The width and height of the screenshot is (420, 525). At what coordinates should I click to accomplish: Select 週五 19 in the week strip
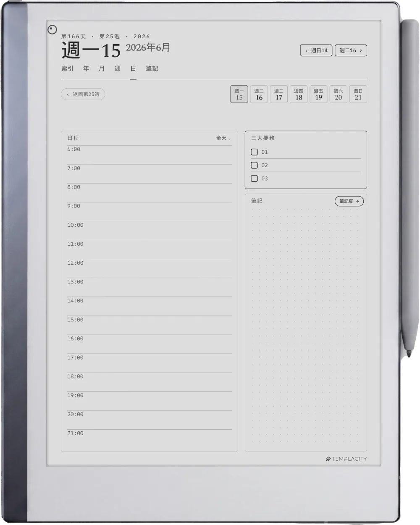[318, 94]
